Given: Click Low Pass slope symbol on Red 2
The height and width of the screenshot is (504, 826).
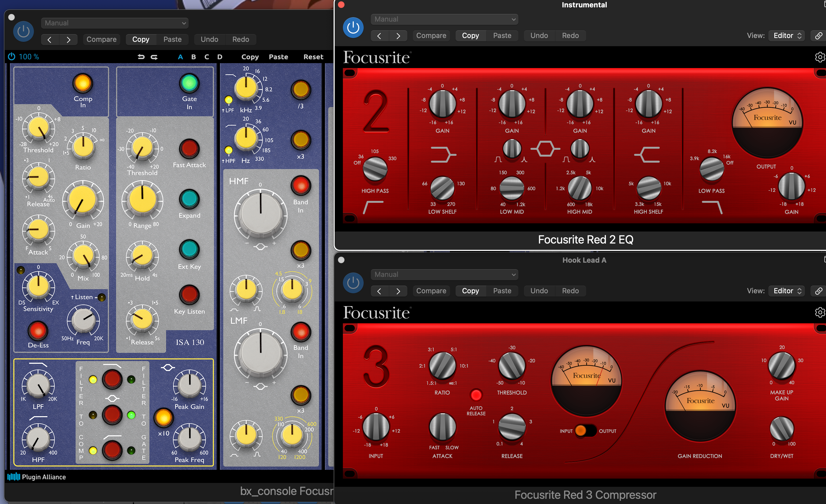Looking at the screenshot, I should pyautogui.click(x=712, y=208).
